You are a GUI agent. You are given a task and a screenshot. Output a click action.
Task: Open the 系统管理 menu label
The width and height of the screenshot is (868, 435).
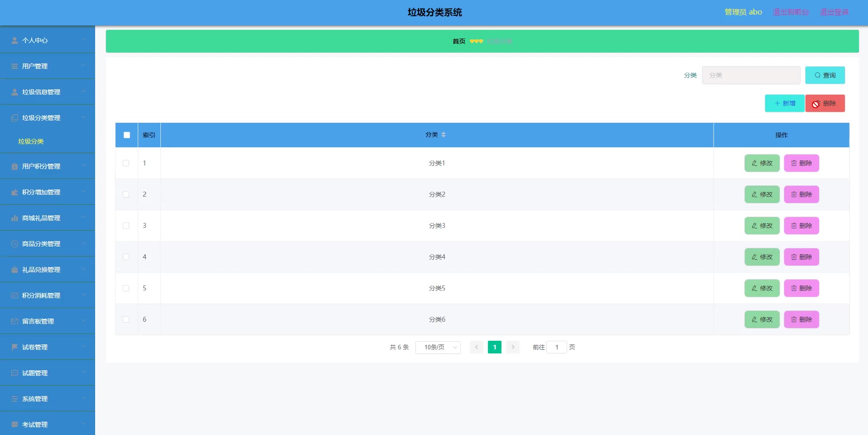tap(35, 399)
